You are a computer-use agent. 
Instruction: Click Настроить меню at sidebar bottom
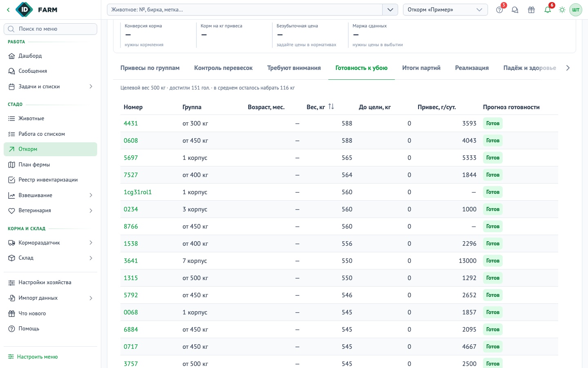coord(33,357)
